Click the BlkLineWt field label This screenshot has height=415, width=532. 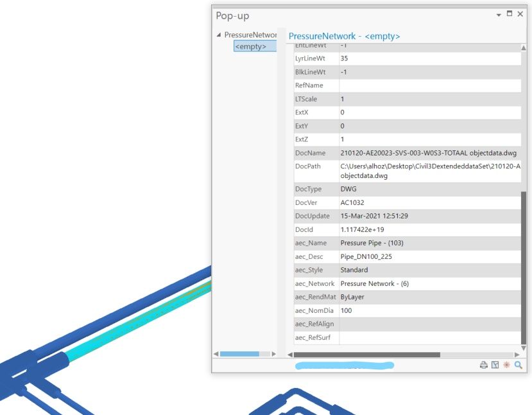310,72
